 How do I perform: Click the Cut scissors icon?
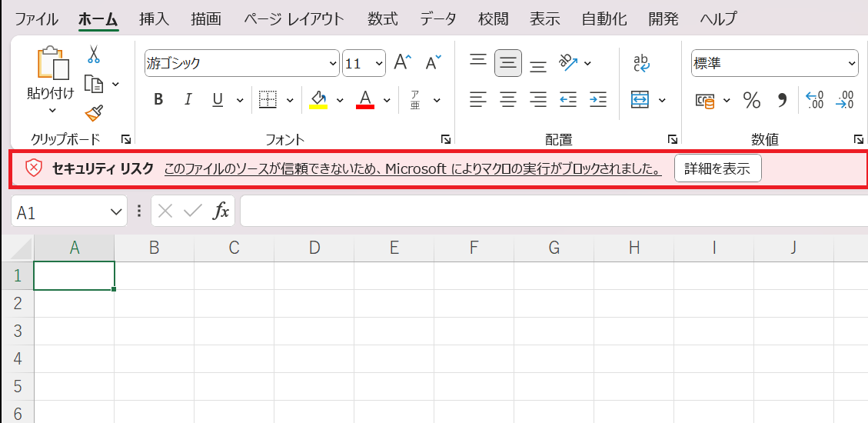point(94,55)
